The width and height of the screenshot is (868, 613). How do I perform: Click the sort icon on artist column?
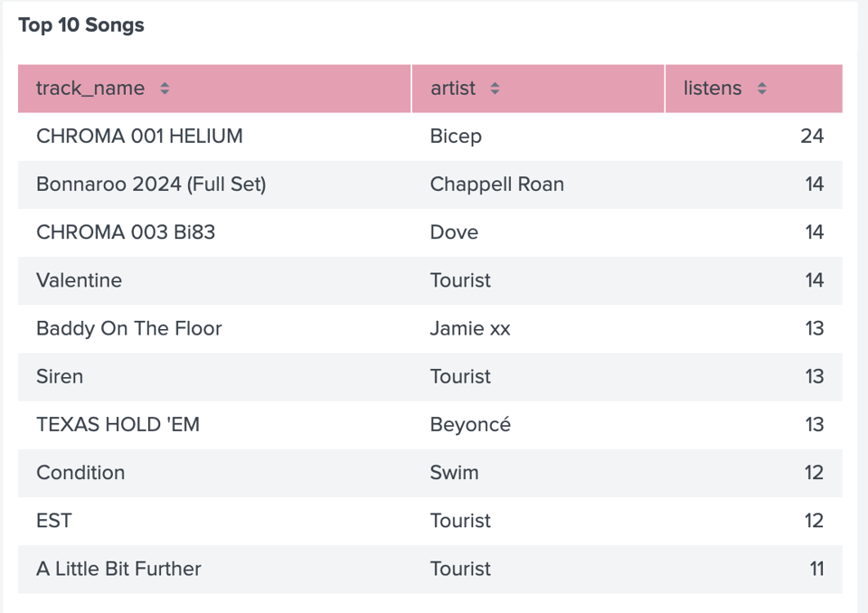point(494,89)
